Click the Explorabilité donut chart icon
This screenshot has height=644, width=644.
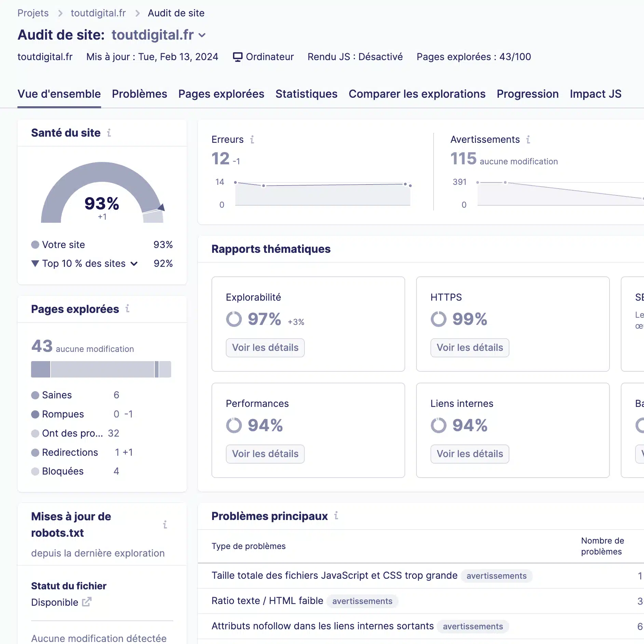[x=234, y=319]
